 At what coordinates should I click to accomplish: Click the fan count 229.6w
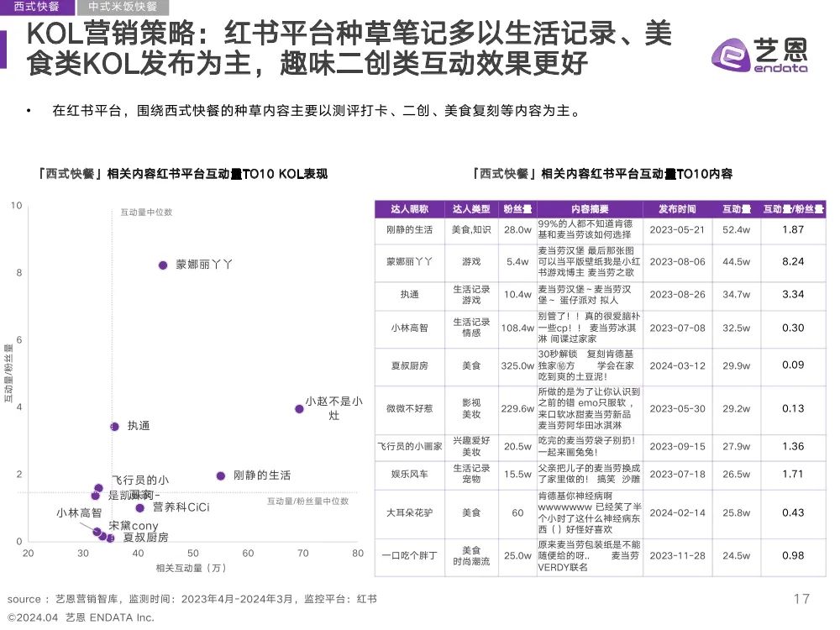click(x=517, y=409)
